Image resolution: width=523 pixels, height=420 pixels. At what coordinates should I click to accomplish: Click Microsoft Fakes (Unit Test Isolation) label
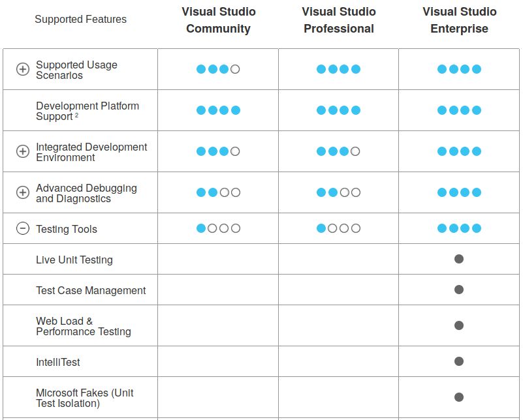tap(85, 398)
